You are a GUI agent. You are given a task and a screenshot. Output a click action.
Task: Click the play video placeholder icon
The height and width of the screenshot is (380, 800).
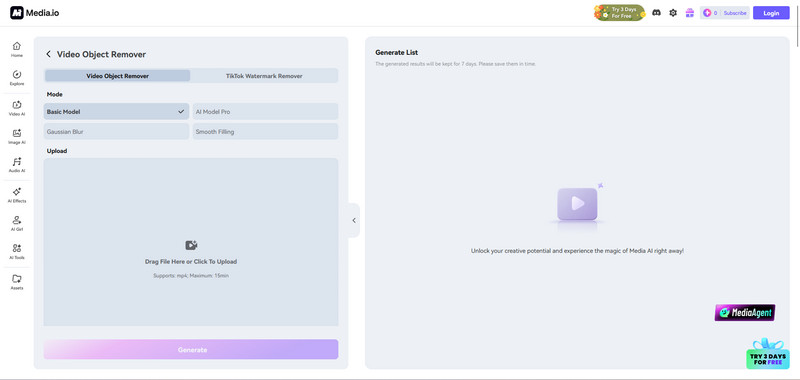coord(577,204)
